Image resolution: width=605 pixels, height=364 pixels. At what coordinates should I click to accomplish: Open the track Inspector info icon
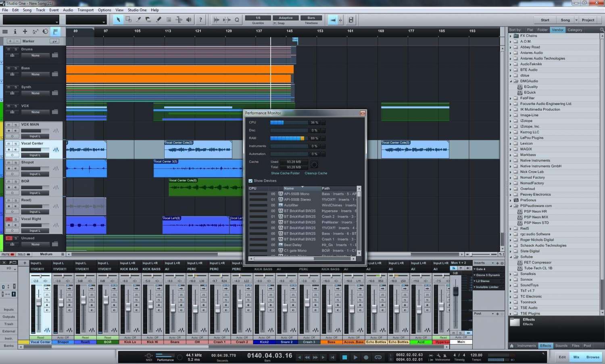click(15, 31)
